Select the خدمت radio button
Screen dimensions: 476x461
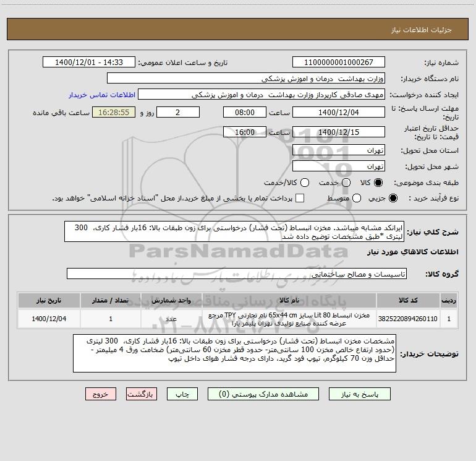346,183
